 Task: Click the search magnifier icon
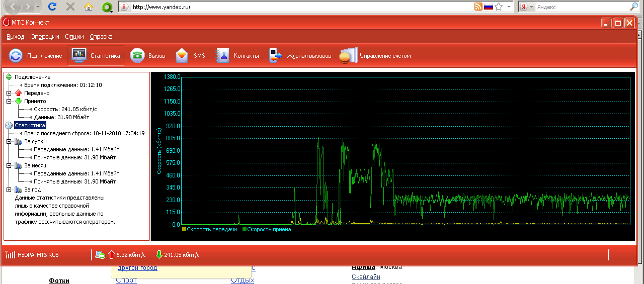pyautogui.click(x=633, y=7)
